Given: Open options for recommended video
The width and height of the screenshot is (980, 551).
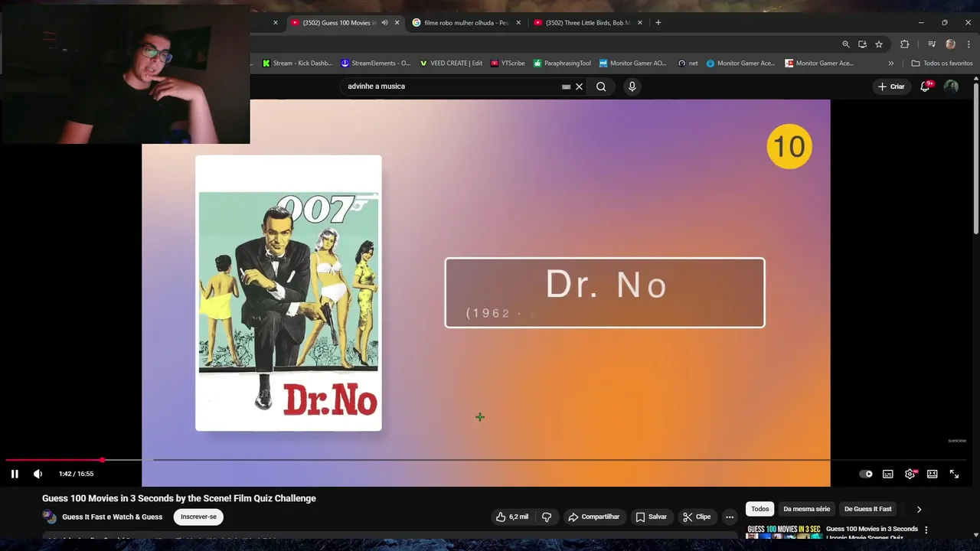Looking at the screenshot, I should click(x=926, y=530).
